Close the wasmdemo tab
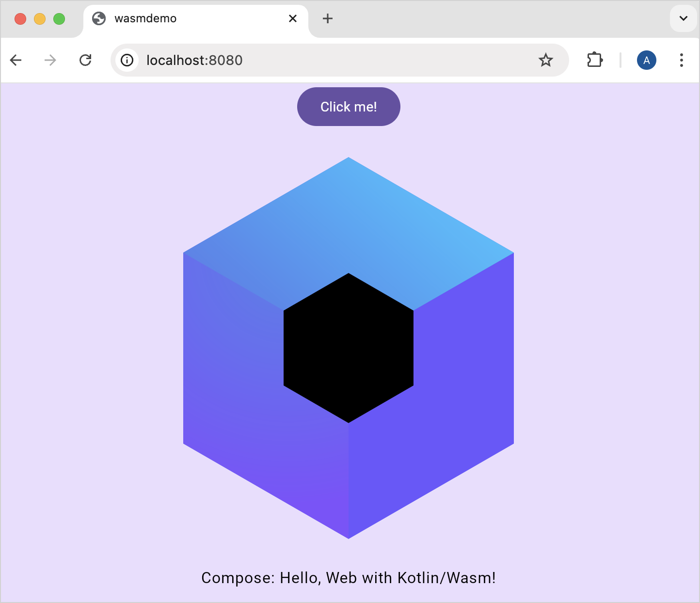Image resolution: width=700 pixels, height=603 pixels. [x=293, y=18]
